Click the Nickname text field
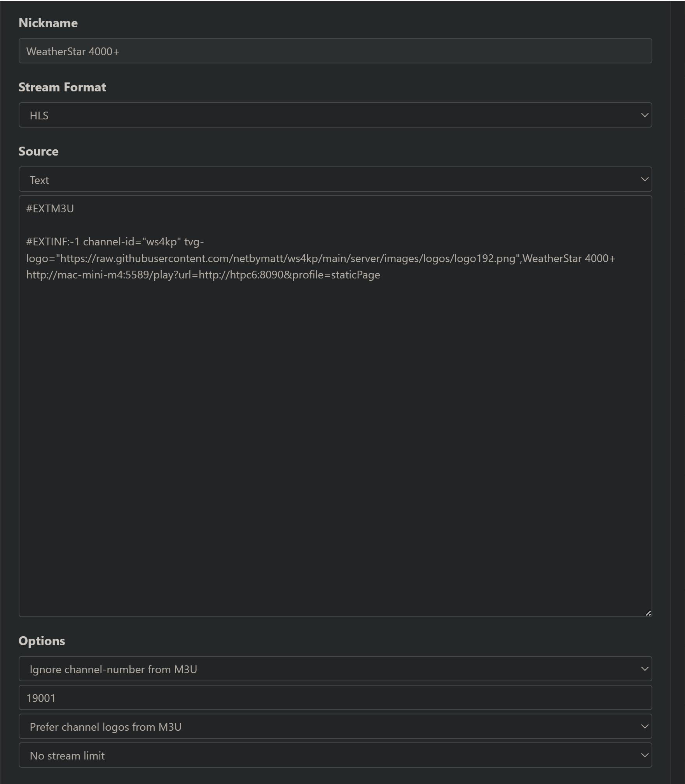This screenshot has width=685, height=784. coord(334,51)
